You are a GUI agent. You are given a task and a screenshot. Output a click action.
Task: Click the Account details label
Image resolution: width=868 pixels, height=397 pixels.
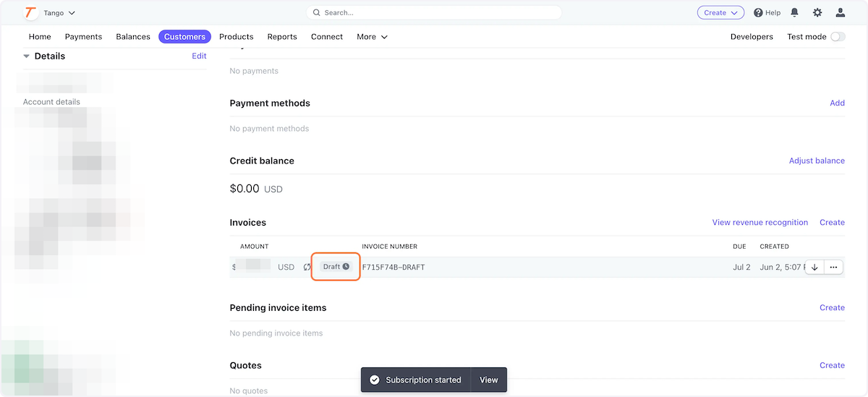coord(51,102)
